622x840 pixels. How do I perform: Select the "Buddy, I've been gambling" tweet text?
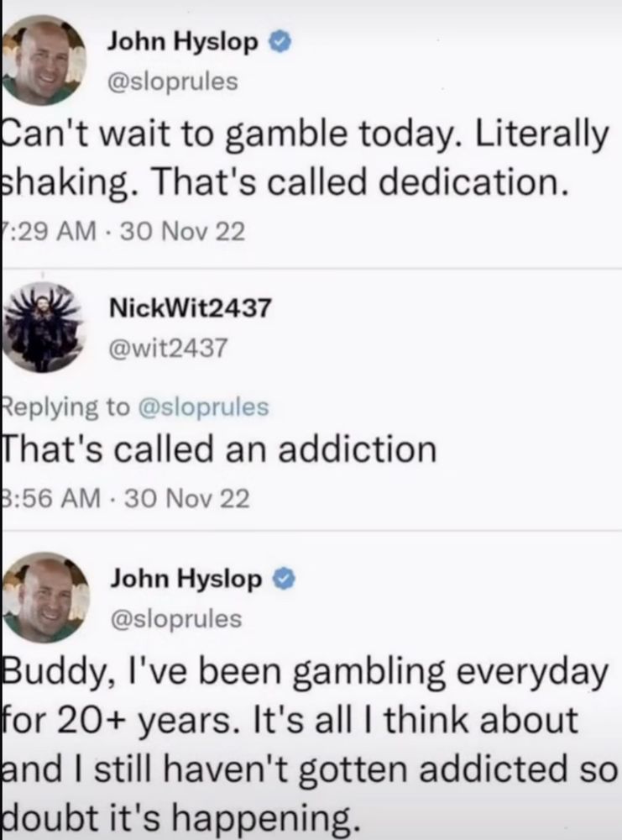(311, 743)
